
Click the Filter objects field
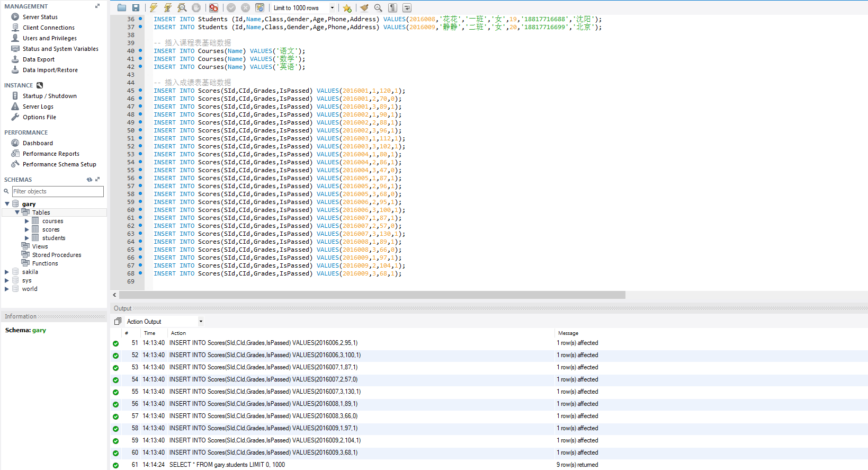58,191
